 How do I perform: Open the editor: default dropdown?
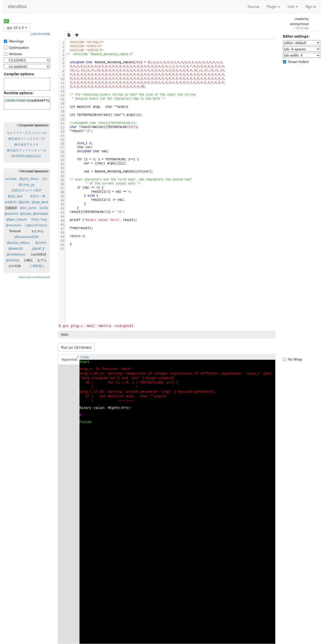point(301,43)
